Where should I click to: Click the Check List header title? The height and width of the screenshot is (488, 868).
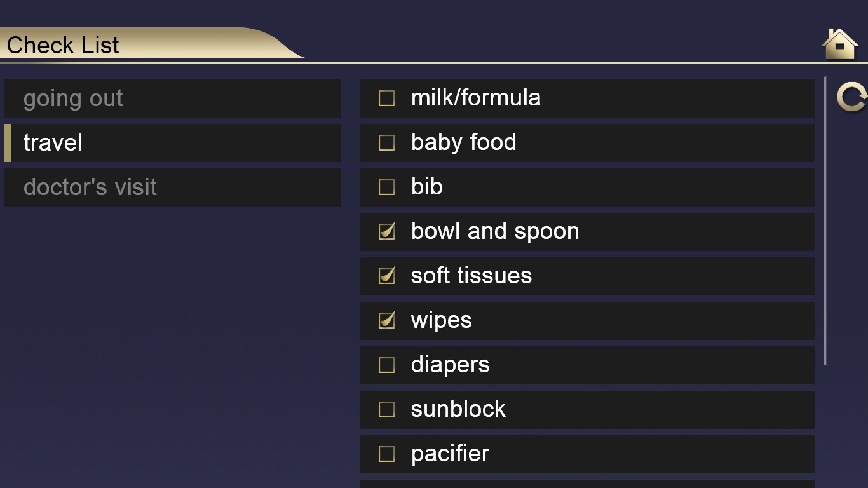63,46
